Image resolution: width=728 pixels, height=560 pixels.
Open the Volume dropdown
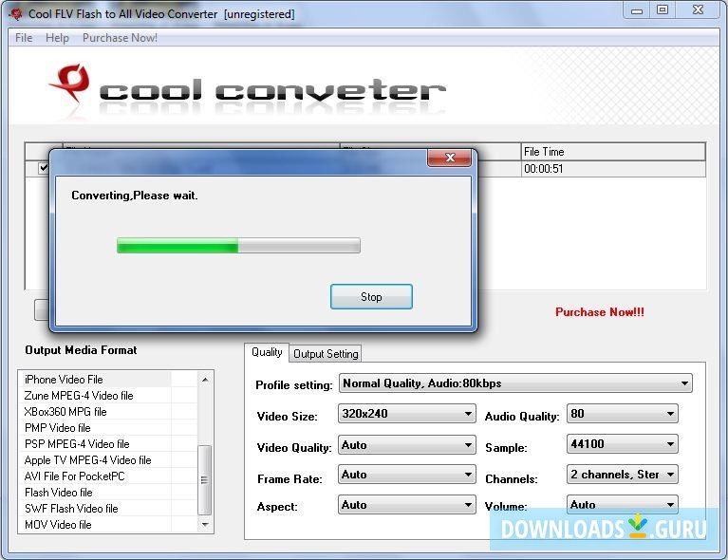[622, 504]
